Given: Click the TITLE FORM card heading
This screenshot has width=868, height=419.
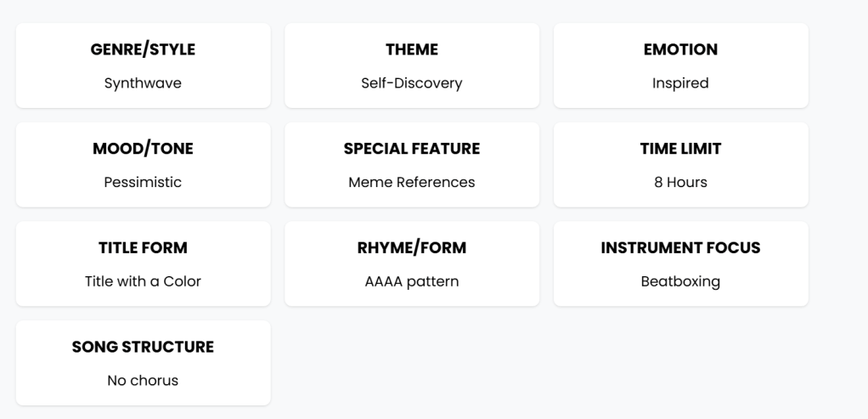Looking at the screenshot, I should point(143,248).
